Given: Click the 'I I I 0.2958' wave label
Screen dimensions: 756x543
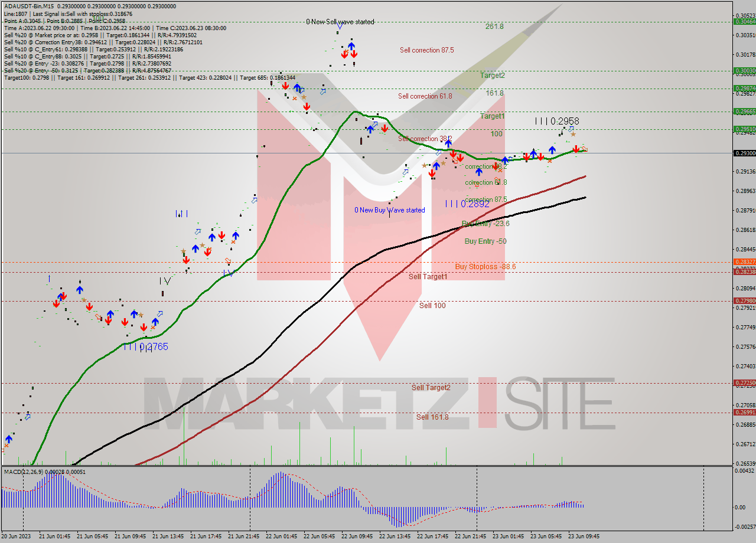Looking at the screenshot, I should 557,121.
